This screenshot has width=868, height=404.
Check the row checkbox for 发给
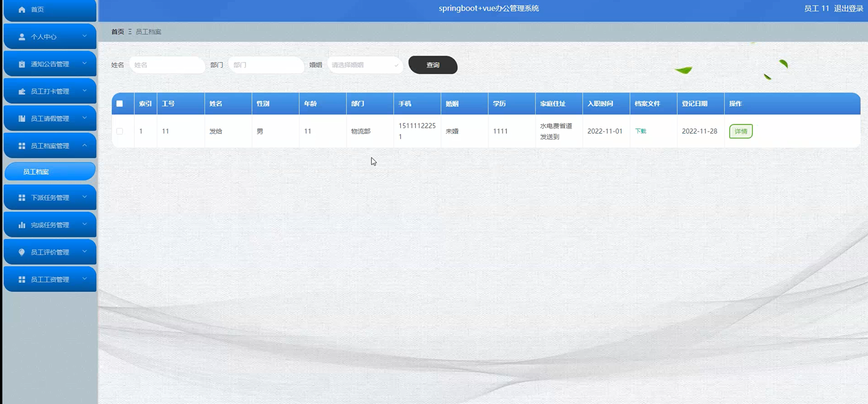119,131
